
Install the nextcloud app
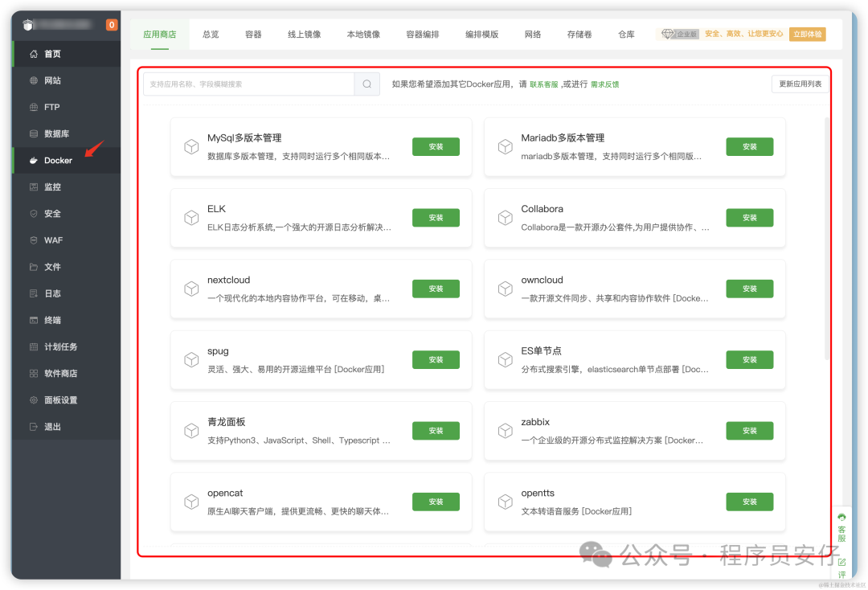[x=436, y=289]
